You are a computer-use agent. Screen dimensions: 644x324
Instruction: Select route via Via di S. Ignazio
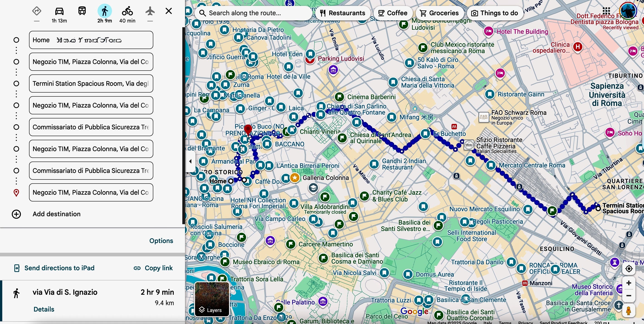[93, 300]
